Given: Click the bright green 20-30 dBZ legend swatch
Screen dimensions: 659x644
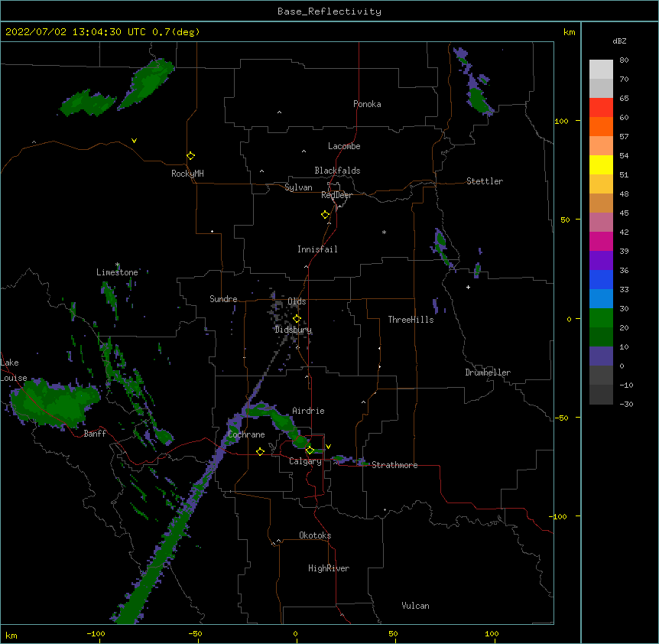Looking at the screenshot, I should (x=601, y=318).
